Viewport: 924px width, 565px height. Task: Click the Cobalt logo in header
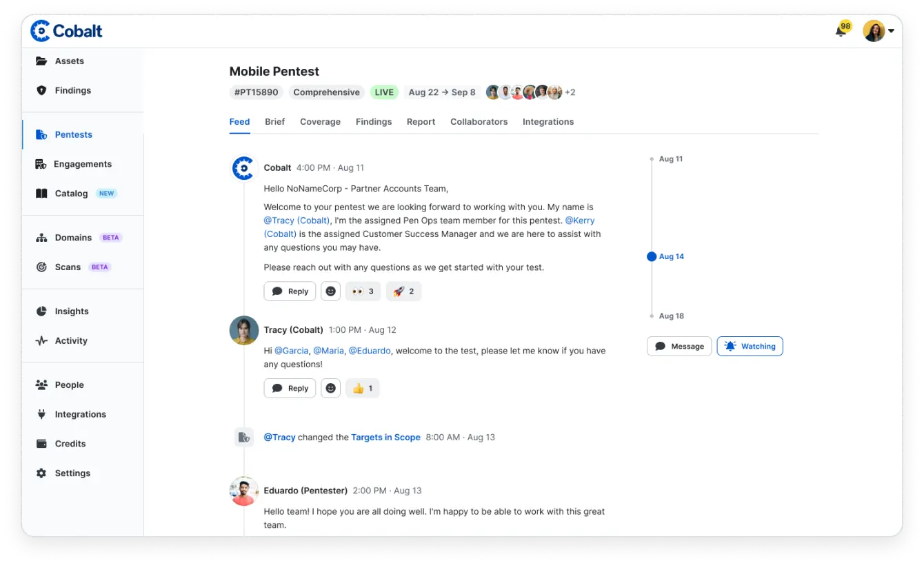pyautogui.click(x=66, y=30)
